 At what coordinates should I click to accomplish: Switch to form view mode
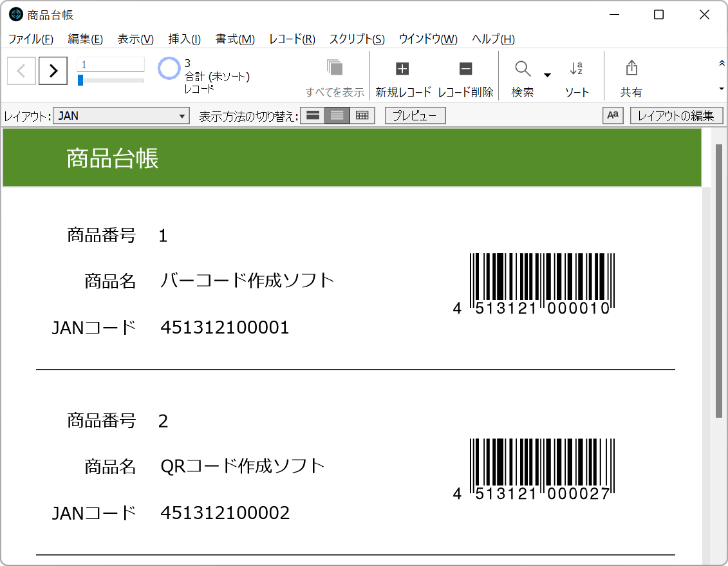(313, 115)
